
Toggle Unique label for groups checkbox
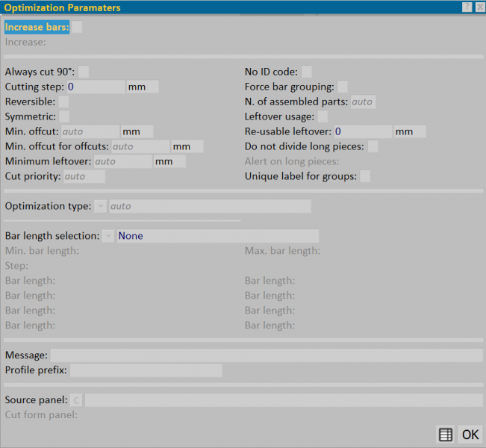tap(365, 176)
